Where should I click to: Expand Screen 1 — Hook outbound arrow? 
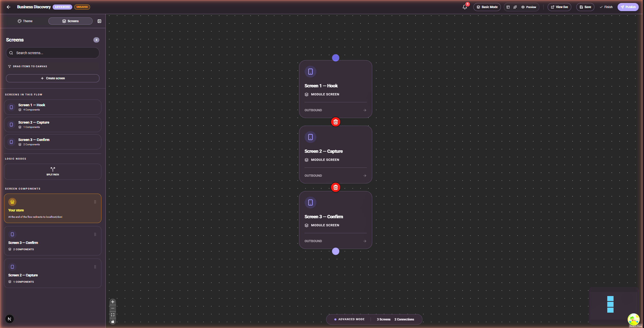click(x=365, y=110)
